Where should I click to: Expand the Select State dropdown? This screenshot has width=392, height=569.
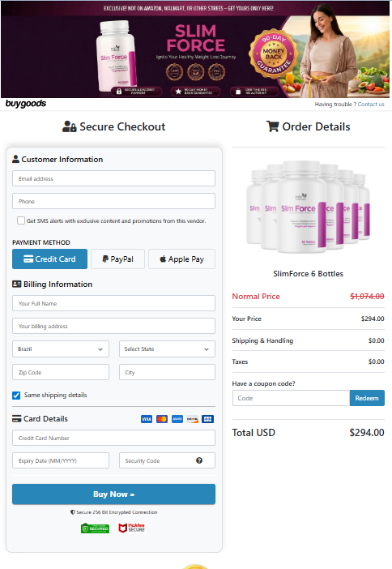click(167, 349)
